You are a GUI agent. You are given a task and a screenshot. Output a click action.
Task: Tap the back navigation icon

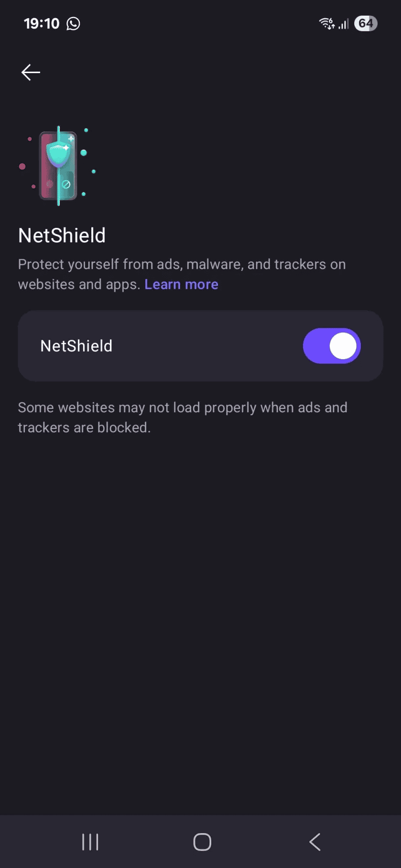[314, 842]
